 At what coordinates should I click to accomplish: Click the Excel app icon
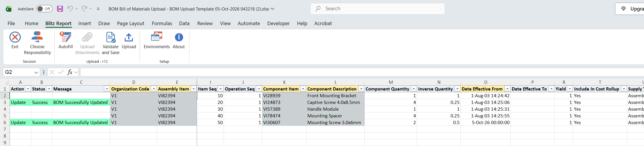point(8,9)
